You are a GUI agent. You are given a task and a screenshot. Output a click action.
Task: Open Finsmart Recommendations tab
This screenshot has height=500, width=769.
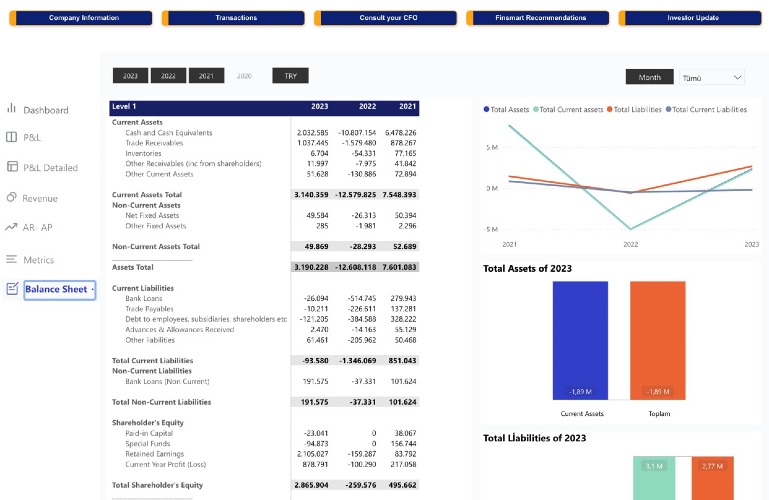tap(538, 18)
